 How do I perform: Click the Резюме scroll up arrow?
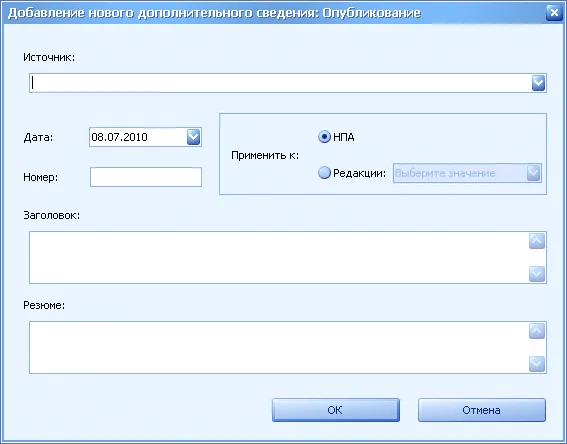click(537, 331)
